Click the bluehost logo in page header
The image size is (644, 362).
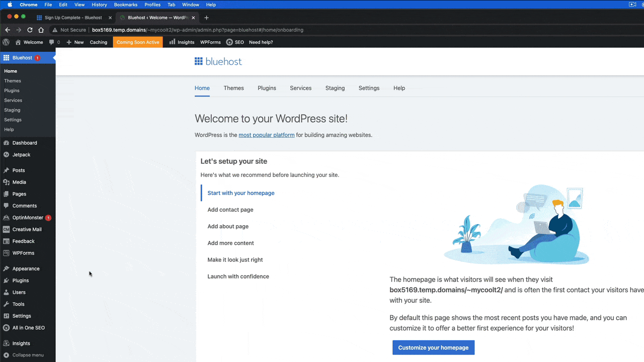click(218, 61)
